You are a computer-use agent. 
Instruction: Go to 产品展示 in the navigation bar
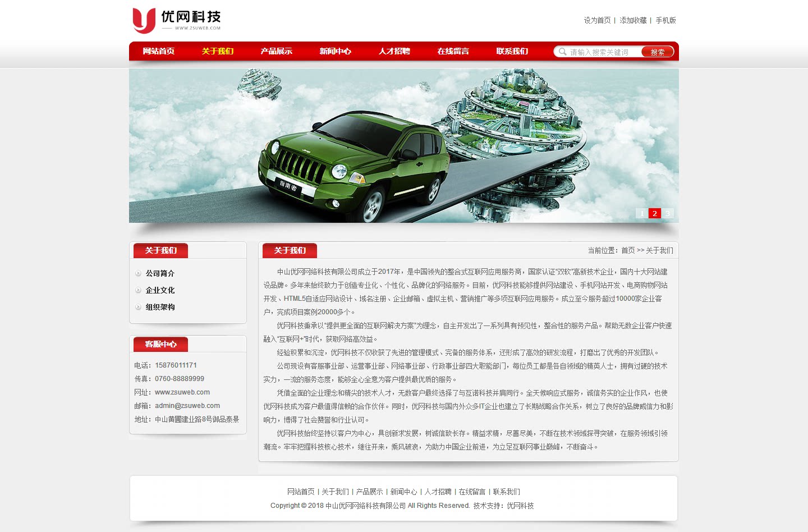tap(277, 51)
